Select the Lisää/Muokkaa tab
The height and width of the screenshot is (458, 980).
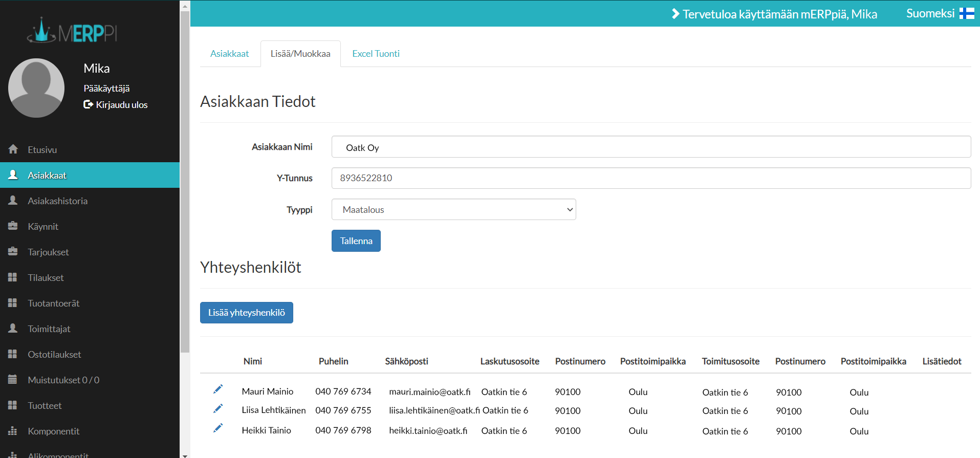pyautogui.click(x=300, y=54)
